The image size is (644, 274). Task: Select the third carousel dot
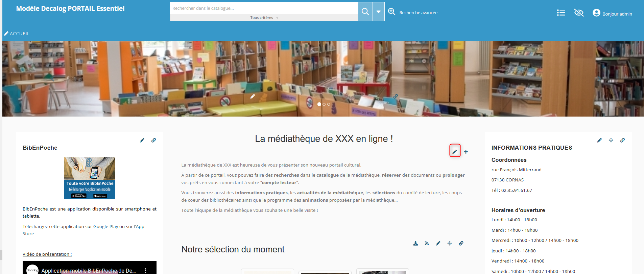pyautogui.click(x=329, y=104)
